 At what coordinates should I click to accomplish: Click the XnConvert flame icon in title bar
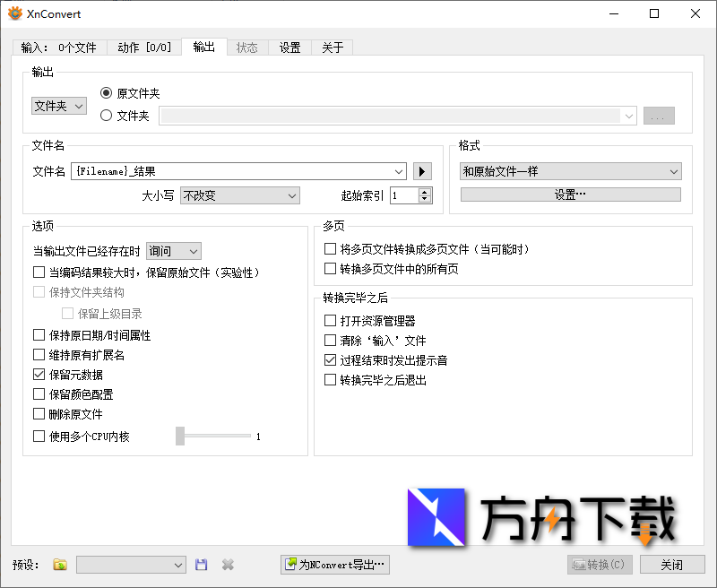click(x=15, y=13)
